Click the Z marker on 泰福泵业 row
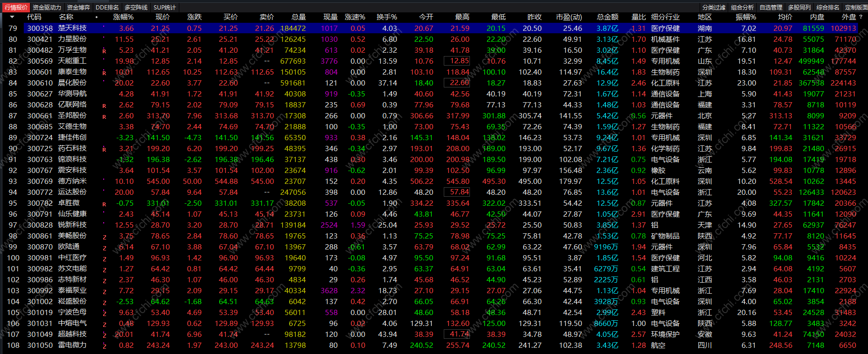The image size is (868, 354). click(x=104, y=291)
